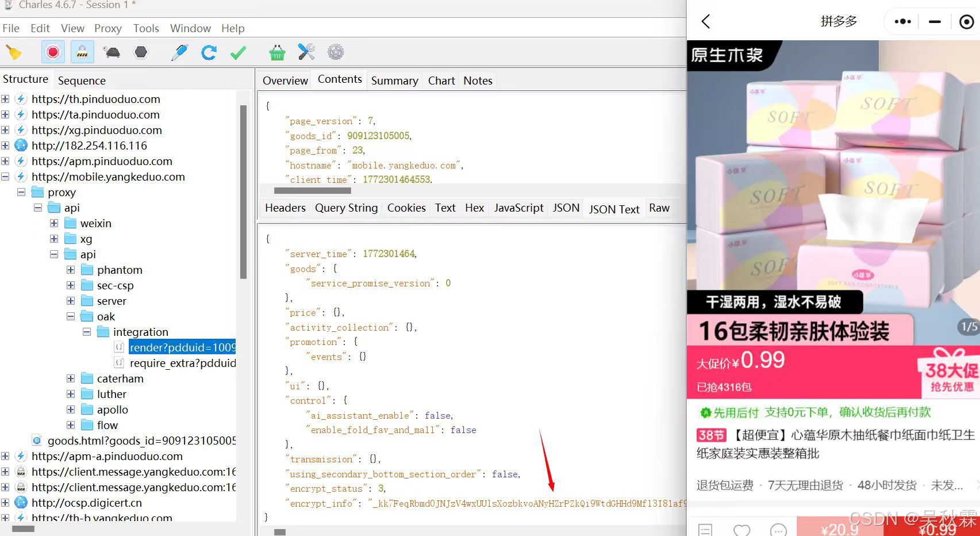Viewport: 980px width, 536px height.
Task: Select the require_extra?pdduid request
Action: [x=183, y=363]
